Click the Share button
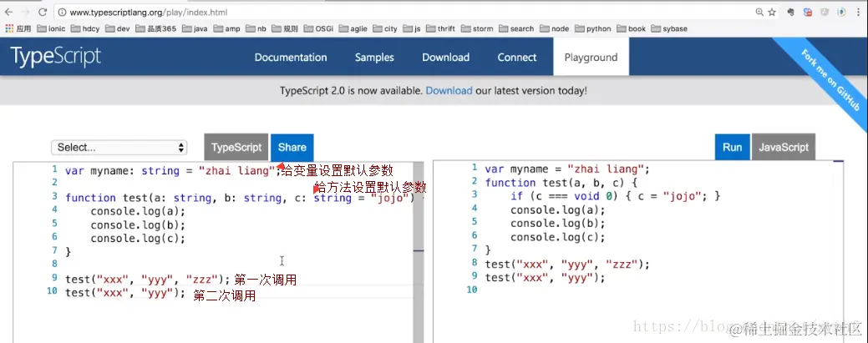868x343 pixels. tap(292, 148)
